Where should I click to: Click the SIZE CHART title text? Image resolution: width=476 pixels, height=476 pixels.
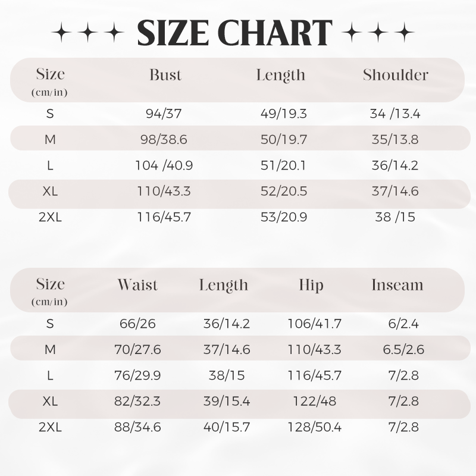coord(234,33)
